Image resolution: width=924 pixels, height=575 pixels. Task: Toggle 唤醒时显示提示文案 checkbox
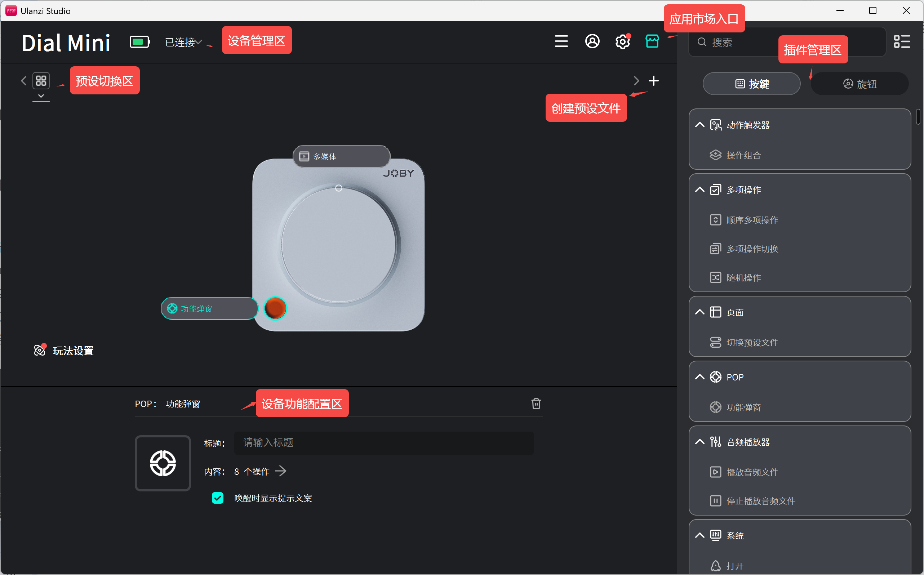tap(218, 498)
